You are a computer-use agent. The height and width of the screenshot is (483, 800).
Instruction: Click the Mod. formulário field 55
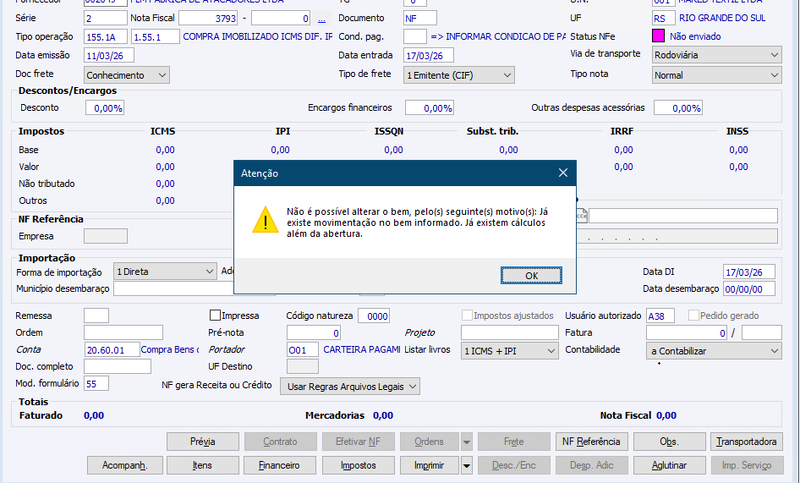(96, 384)
